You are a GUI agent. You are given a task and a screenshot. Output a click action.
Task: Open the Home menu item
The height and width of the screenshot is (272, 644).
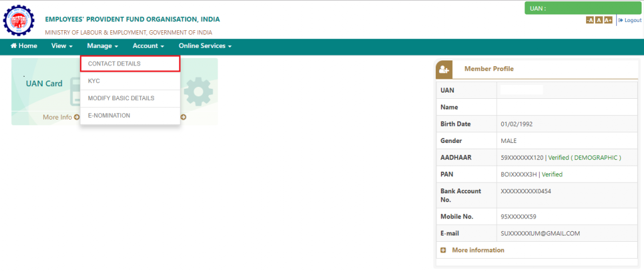pos(24,46)
